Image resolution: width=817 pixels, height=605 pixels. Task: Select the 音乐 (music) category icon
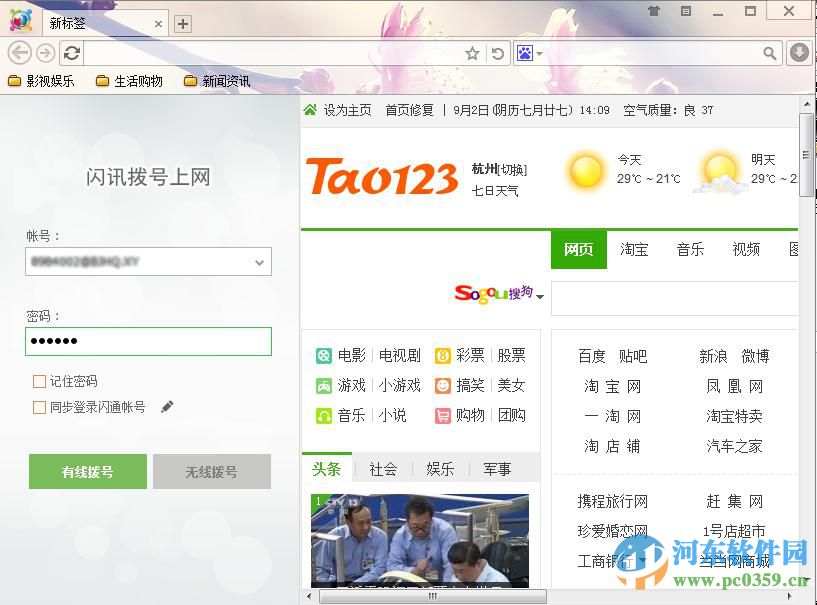click(322, 416)
